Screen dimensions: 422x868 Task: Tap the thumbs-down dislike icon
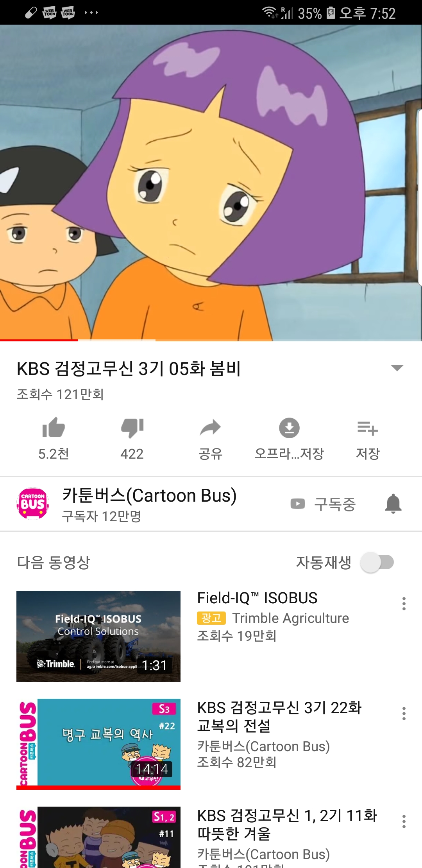tap(132, 428)
